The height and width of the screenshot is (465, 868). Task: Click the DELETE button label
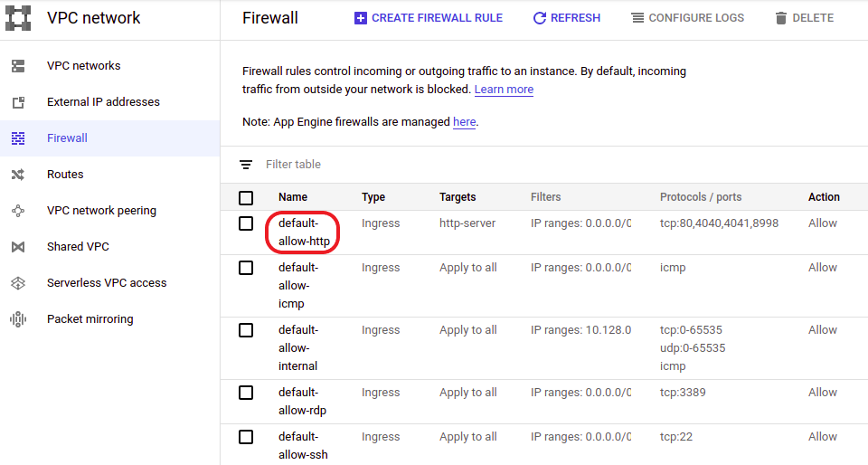(x=813, y=18)
